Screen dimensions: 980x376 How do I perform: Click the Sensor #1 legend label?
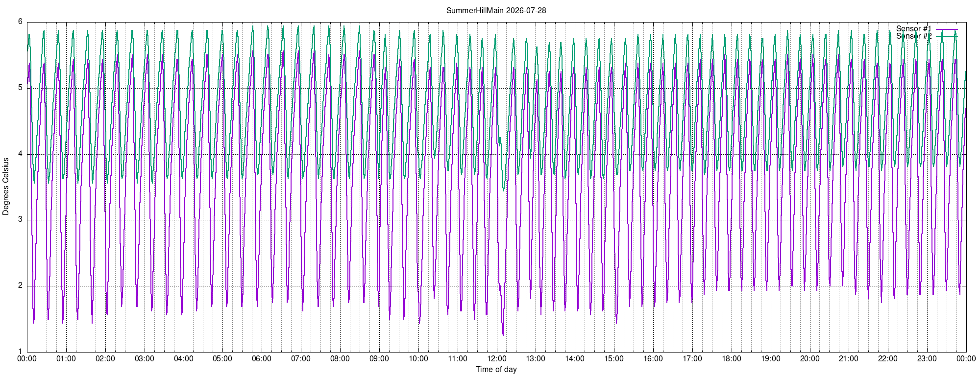coord(913,29)
